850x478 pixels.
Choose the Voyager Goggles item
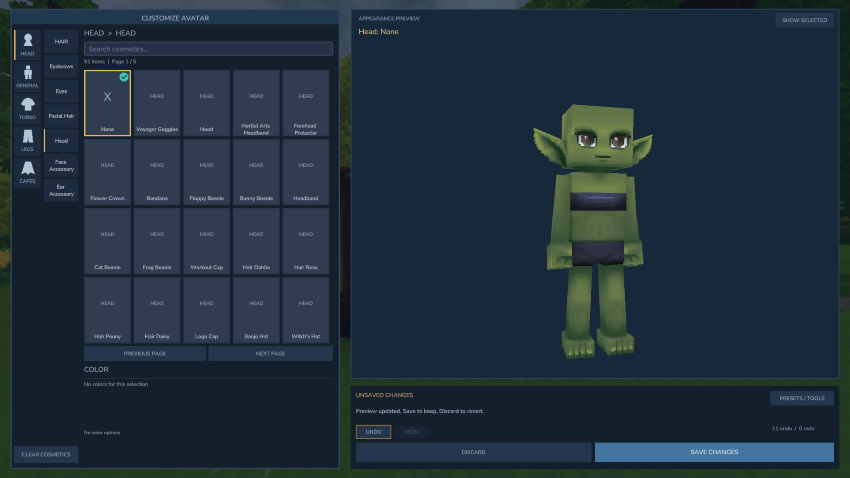157,103
